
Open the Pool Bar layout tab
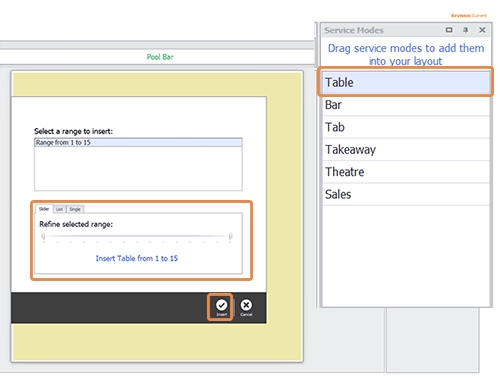pyautogui.click(x=160, y=57)
